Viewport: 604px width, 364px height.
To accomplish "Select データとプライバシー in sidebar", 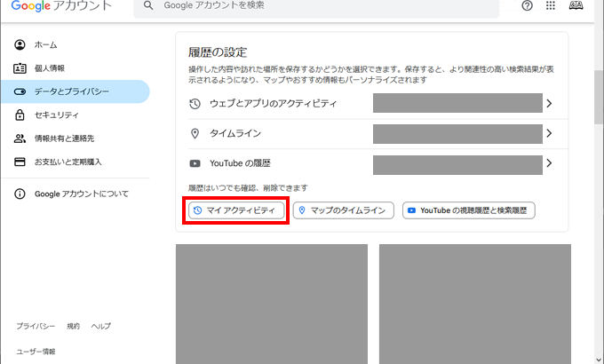I will tap(75, 91).
